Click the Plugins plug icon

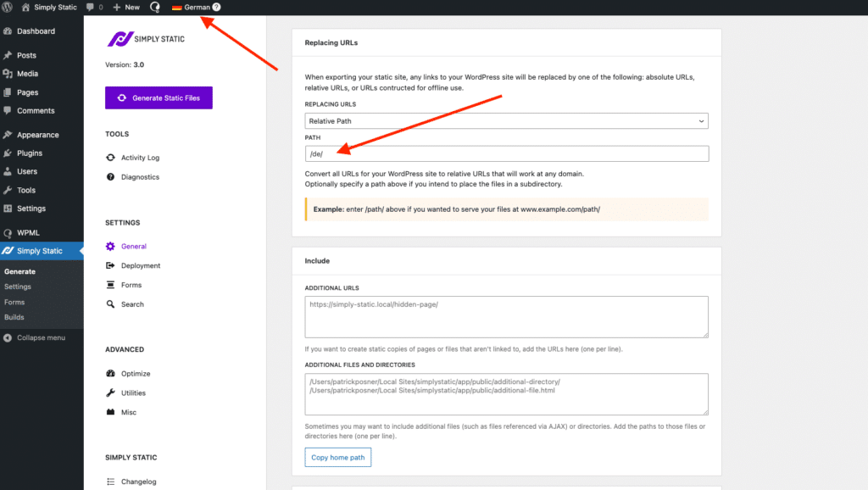pos(7,153)
